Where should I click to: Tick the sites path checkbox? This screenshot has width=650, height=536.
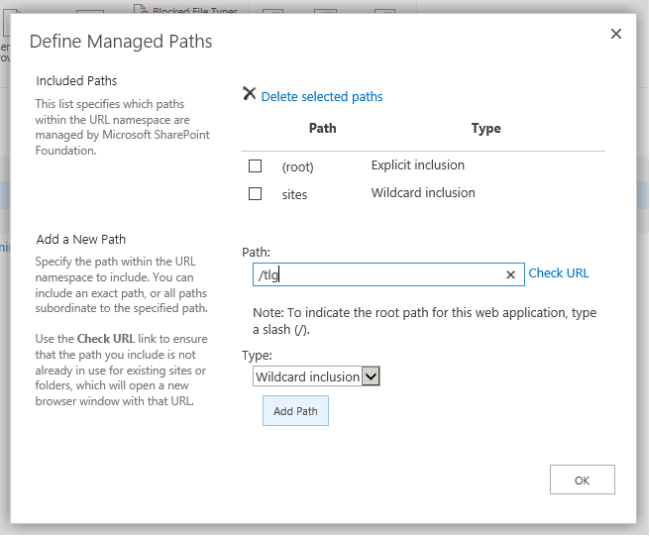coord(255,194)
